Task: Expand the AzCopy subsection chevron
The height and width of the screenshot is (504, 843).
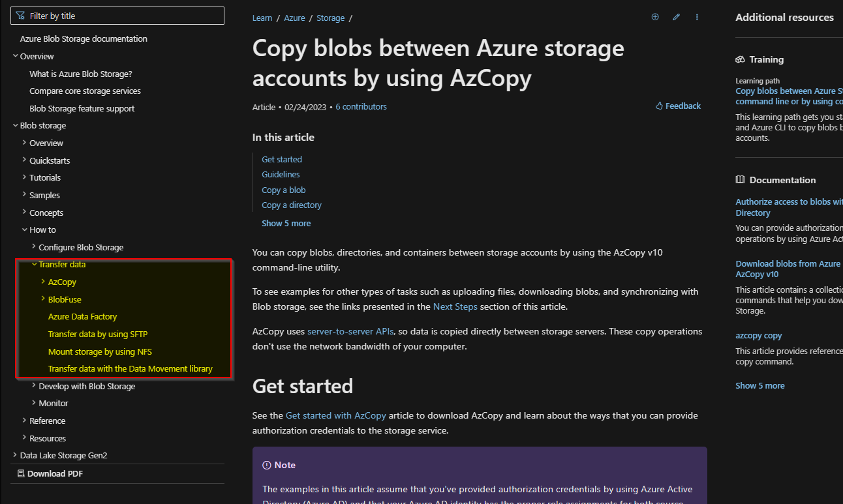Action: [x=43, y=282]
